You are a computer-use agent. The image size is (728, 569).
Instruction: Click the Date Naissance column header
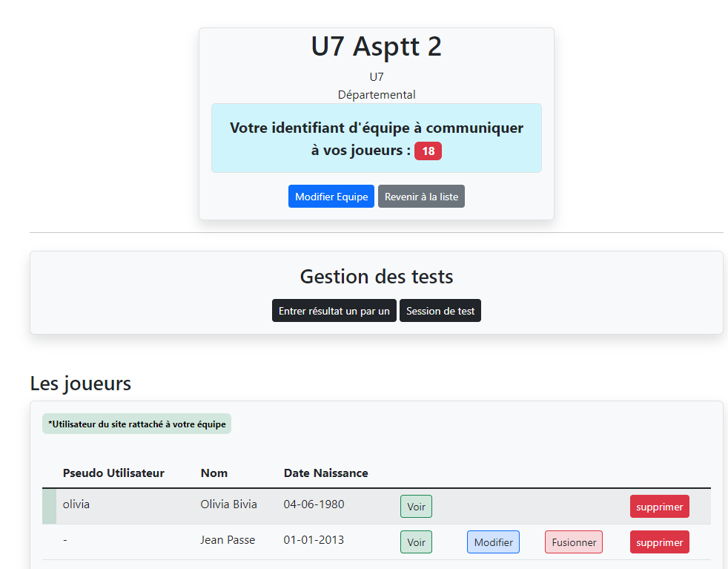[325, 473]
